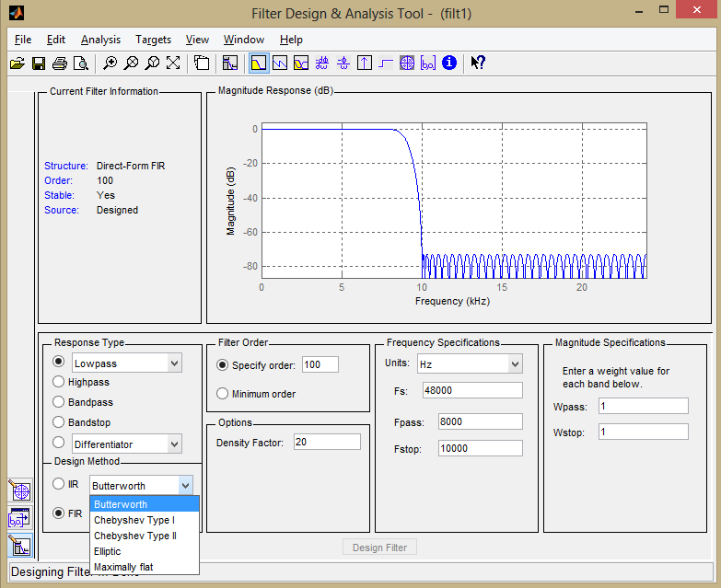The height and width of the screenshot is (588, 721).
Task: Open the Help menu
Action: pos(292,40)
